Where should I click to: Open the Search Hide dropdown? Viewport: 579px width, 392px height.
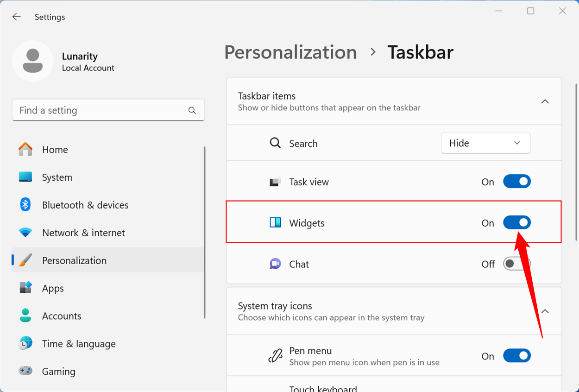485,143
